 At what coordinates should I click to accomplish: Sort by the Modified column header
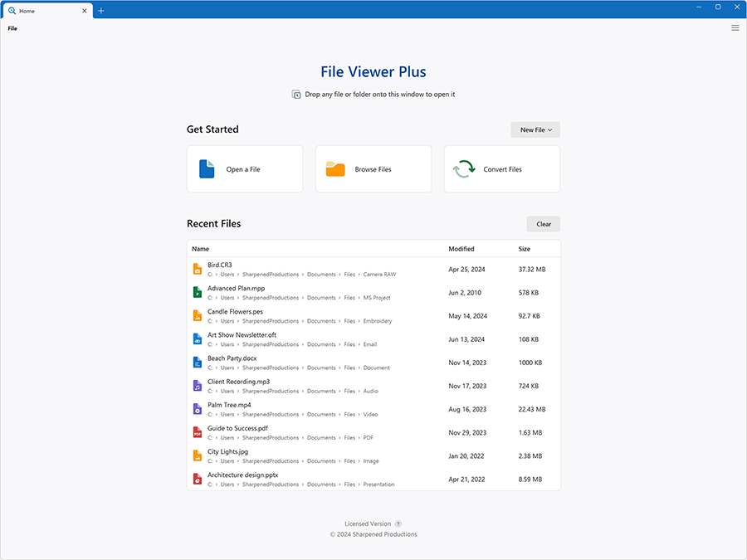pyautogui.click(x=461, y=249)
